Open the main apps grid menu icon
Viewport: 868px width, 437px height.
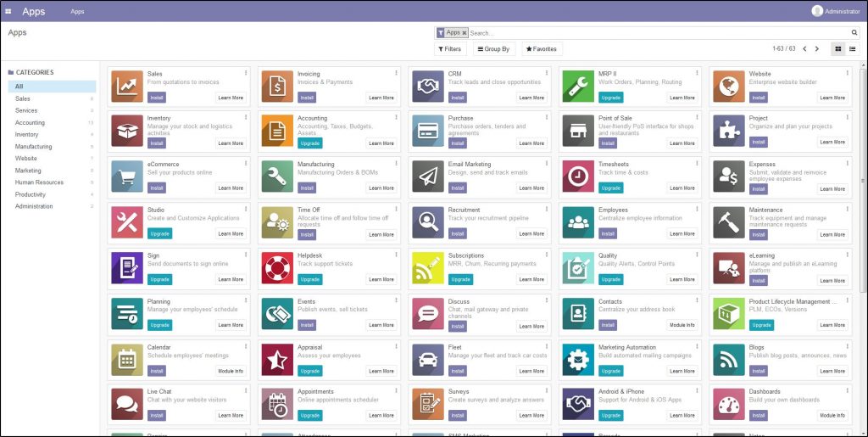[x=8, y=11]
